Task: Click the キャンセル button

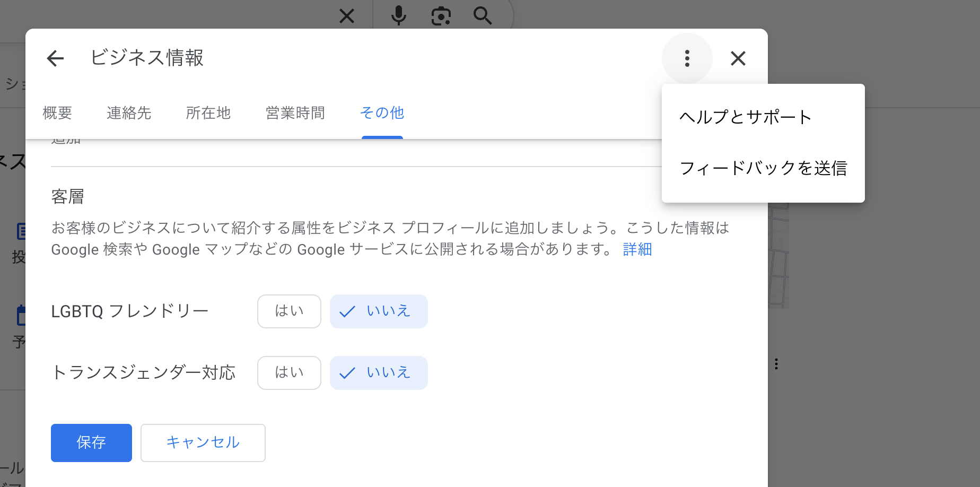Action: click(x=203, y=443)
